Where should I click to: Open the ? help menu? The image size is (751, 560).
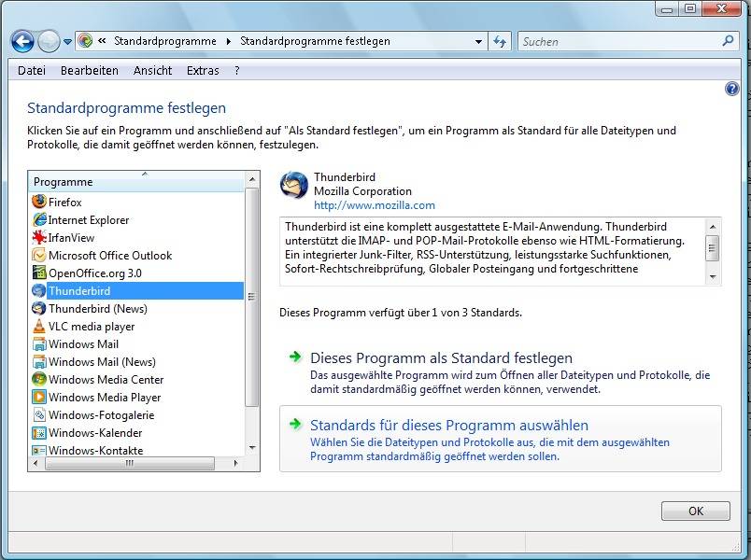point(237,70)
